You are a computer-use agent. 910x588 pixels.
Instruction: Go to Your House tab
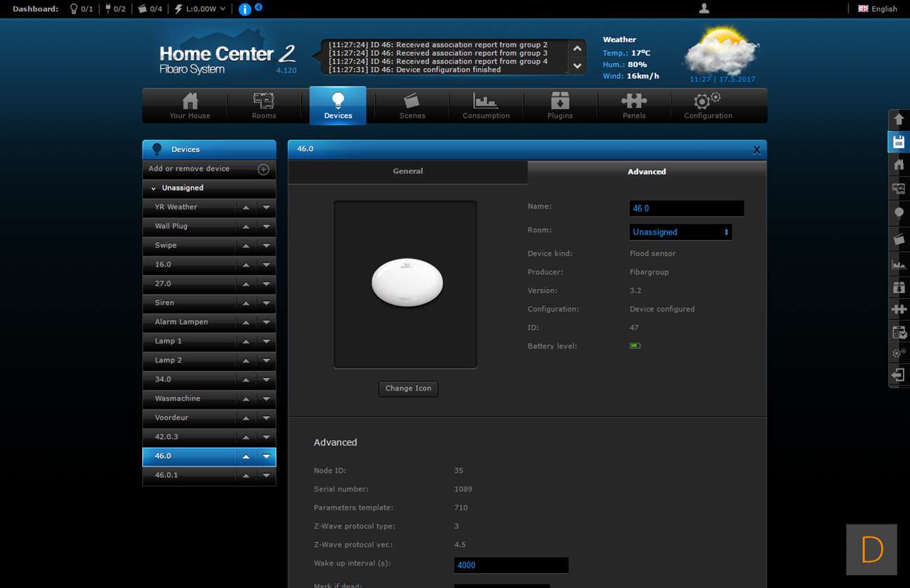tap(190, 106)
